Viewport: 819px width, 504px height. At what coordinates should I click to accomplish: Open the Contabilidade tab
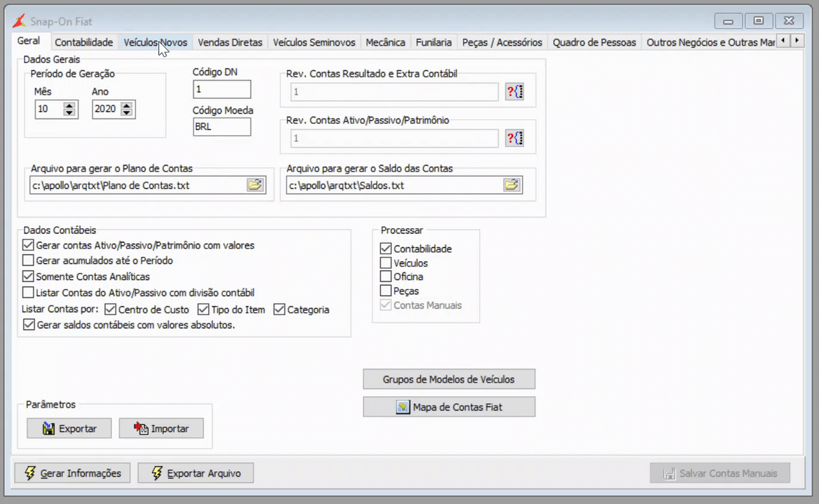point(83,42)
